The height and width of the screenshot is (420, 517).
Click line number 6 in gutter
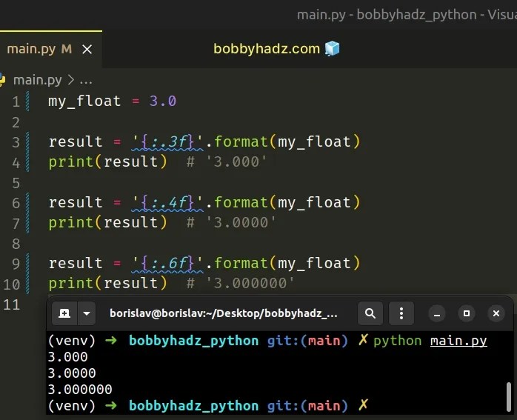(16, 203)
